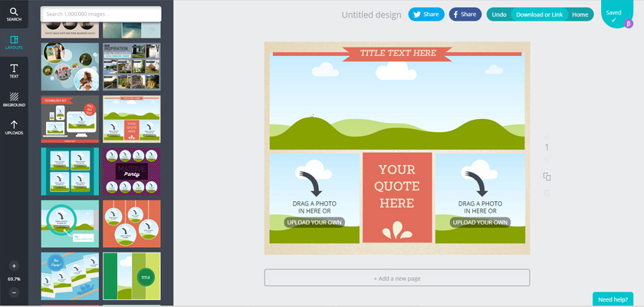Click the Undo button
Image resolution: width=644 pixels, height=307 pixels.
pyautogui.click(x=498, y=15)
